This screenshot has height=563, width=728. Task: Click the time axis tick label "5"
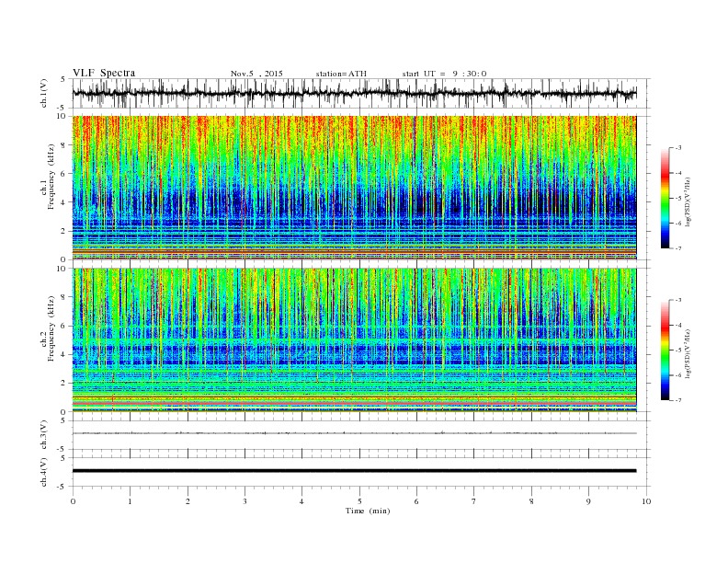coord(359,501)
